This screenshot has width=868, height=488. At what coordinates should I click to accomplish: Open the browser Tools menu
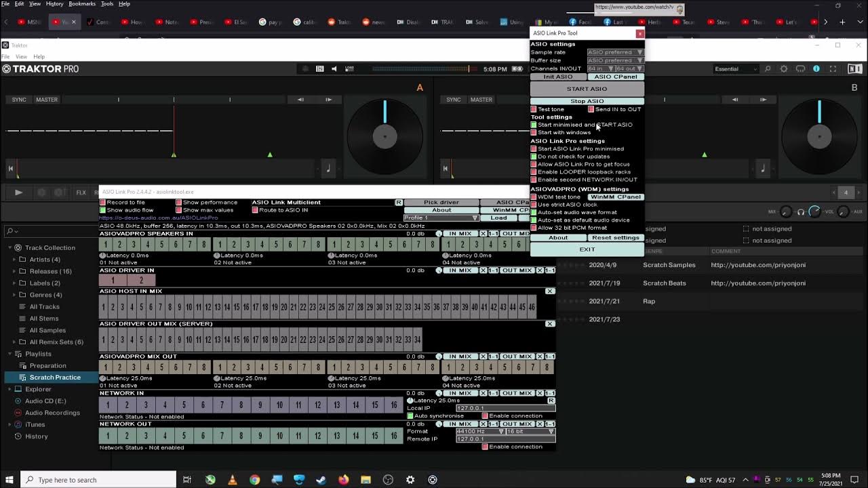(x=107, y=4)
